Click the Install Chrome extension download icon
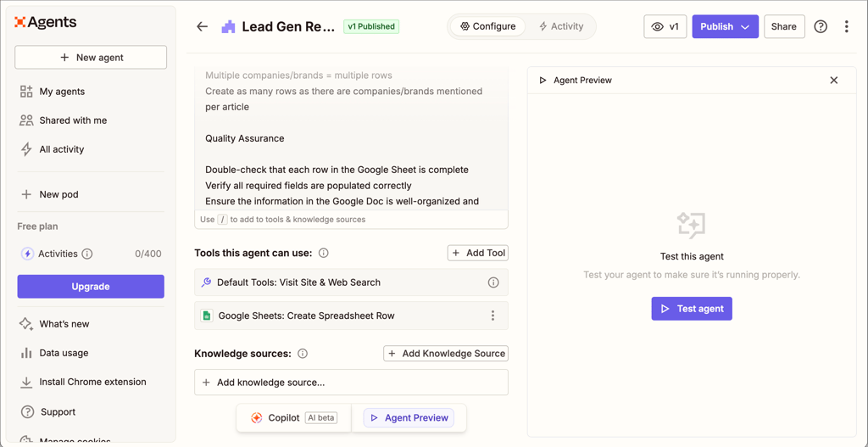Image resolution: width=868 pixels, height=447 pixels. point(26,382)
